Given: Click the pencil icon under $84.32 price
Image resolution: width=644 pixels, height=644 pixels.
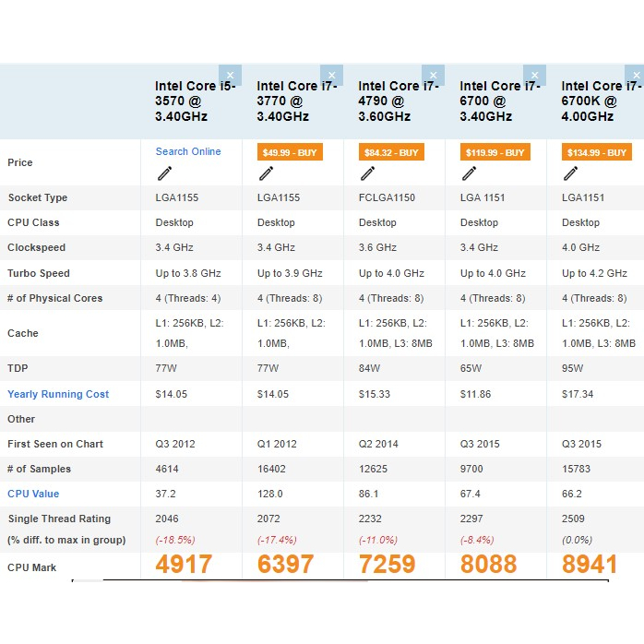Looking at the screenshot, I should tap(367, 173).
